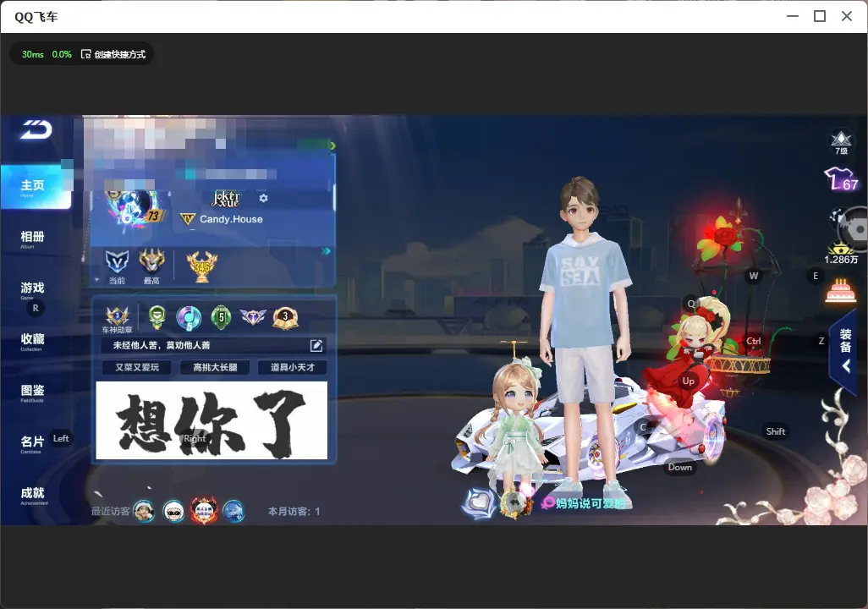Image resolution: width=868 pixels, height=609 pixels.
Task: Click the player avatar with level 73
Action: point(135,207)
